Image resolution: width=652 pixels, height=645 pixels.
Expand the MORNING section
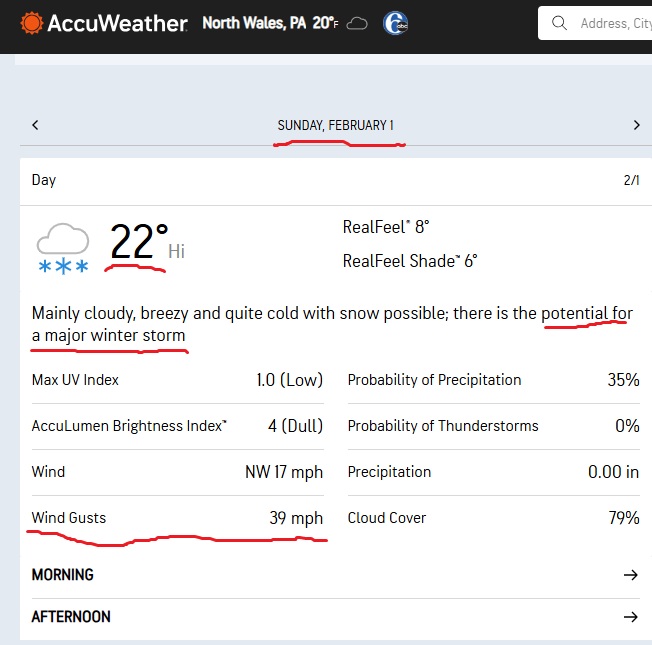click(x=63, y=575)
